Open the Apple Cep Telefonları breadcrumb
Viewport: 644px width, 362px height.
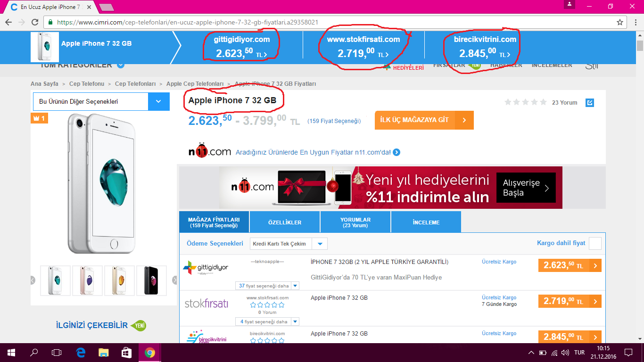point(195,83)
